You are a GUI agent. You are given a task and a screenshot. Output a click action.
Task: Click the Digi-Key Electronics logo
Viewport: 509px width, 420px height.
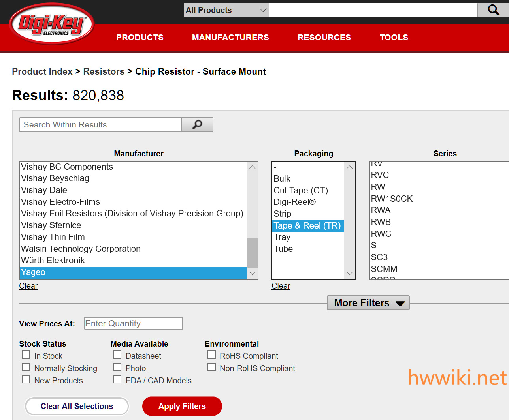point(51,24)
